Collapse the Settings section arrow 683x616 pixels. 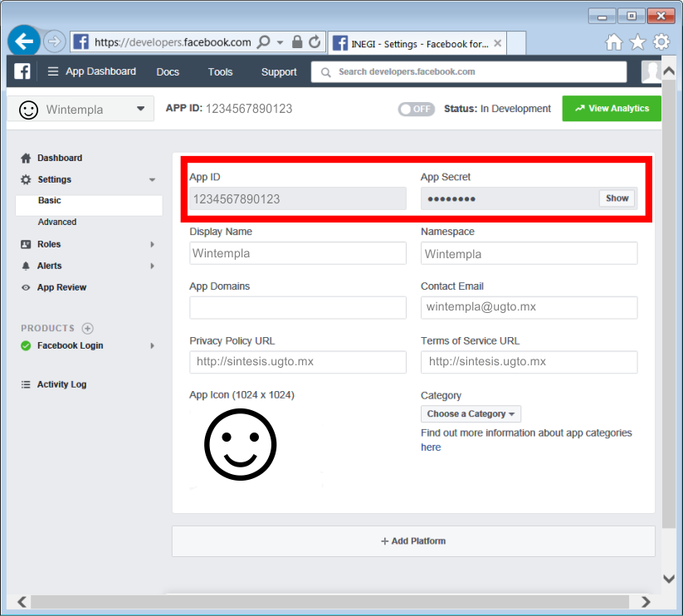(x=152, y=179)
